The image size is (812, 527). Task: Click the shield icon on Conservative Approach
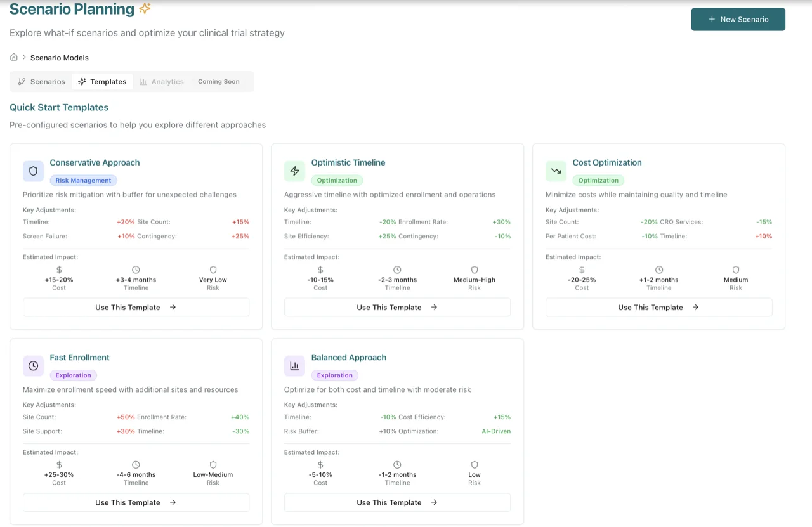33,171
